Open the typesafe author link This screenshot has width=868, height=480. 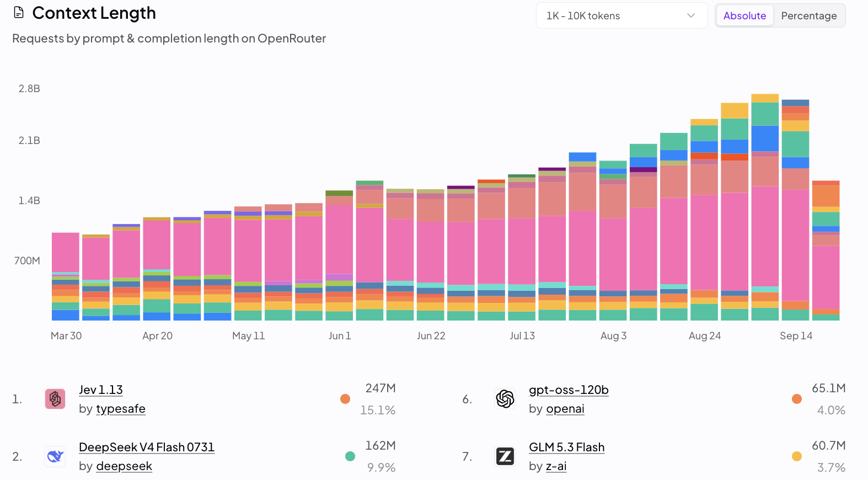point(121,409)
